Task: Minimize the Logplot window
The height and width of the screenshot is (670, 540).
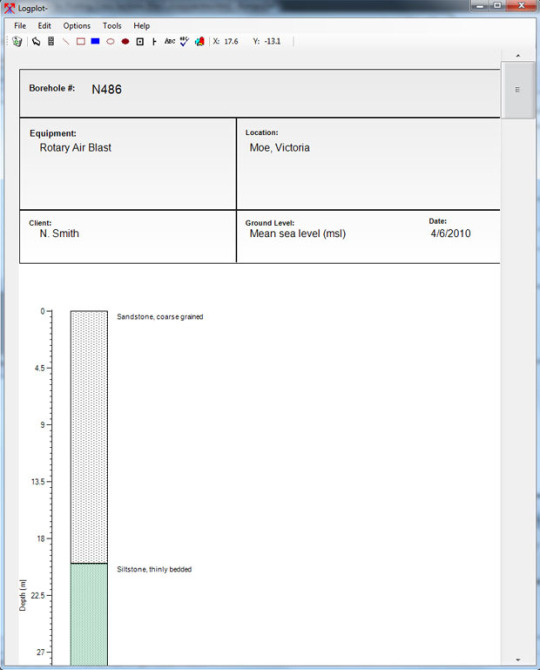Action: 480,6
